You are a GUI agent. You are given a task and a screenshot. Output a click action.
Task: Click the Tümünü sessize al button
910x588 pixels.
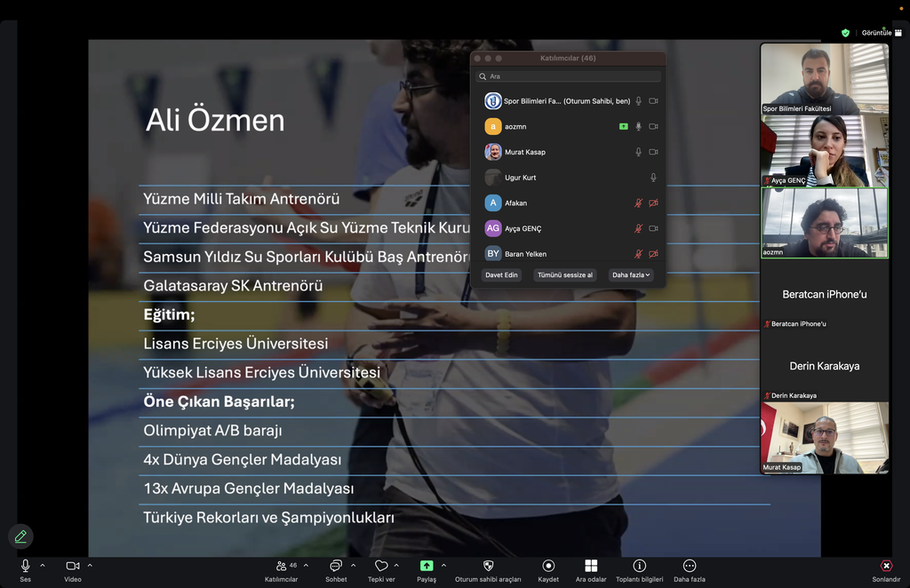[x=564, y=275]
